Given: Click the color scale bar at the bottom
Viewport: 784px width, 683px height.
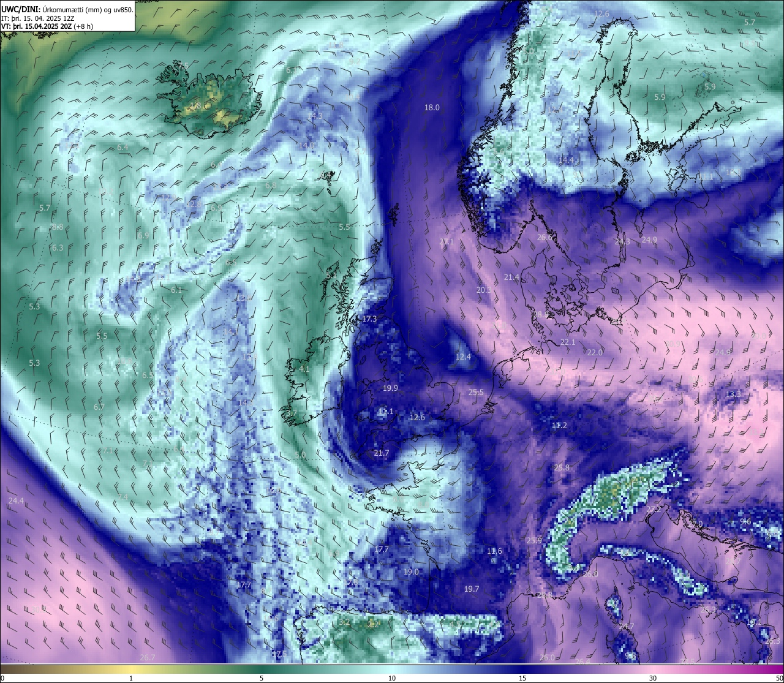Looking at the screenshot, I should point(392,669).
